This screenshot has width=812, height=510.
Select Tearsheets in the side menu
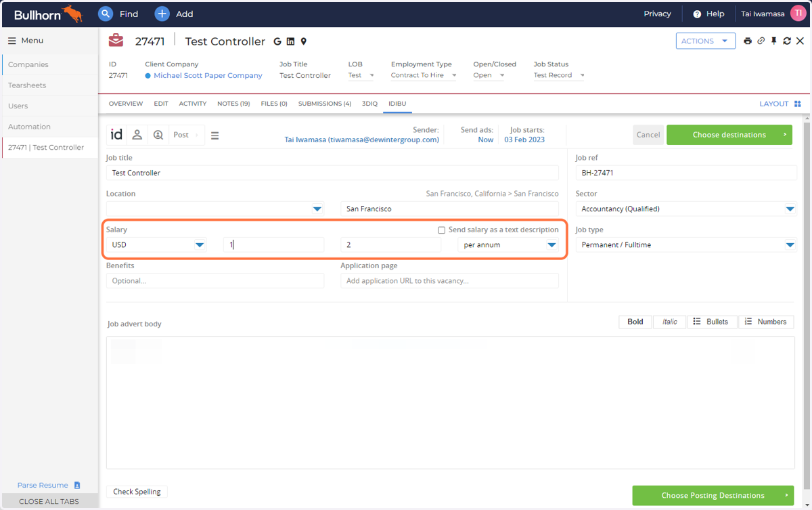click(49, 85)
